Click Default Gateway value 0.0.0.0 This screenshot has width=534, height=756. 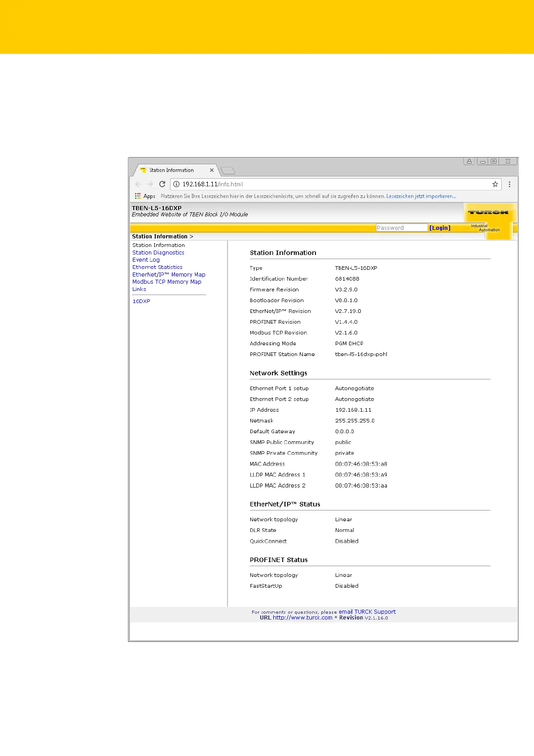(344, 431)
